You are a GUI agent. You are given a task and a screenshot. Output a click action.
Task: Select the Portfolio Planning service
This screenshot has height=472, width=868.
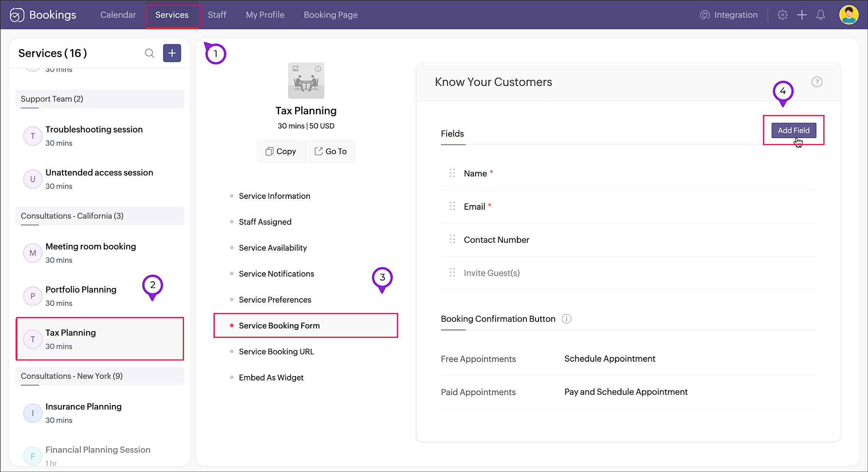81,296
